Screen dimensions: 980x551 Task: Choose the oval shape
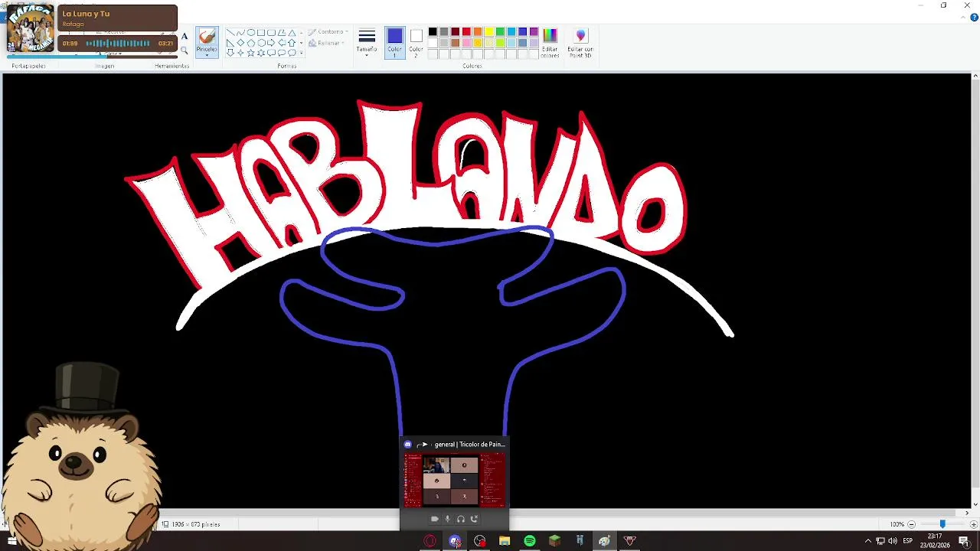pyautogui.click(x=251, y=32)
